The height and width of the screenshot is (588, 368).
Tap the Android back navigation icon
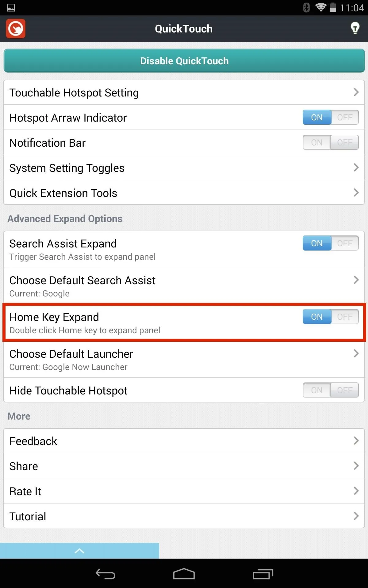[x=105, y=574]
